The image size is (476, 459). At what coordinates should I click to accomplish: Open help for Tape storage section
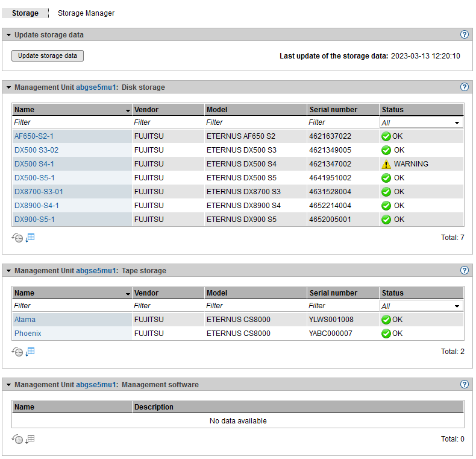[464, 271]
